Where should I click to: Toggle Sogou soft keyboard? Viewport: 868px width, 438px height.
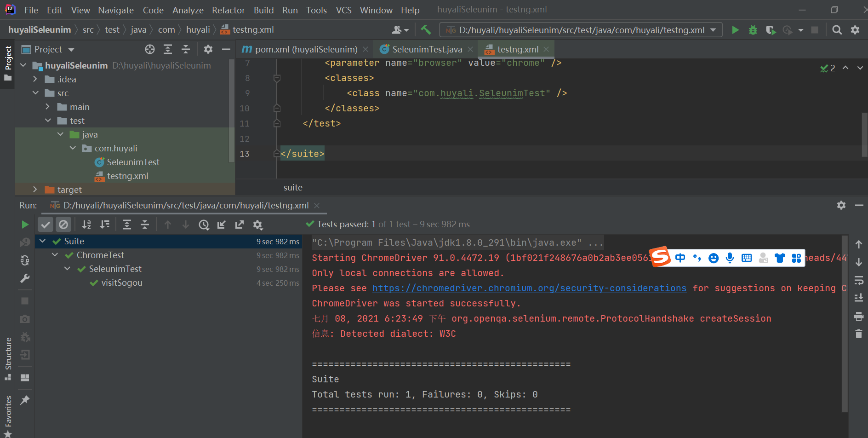click(747, 258)
